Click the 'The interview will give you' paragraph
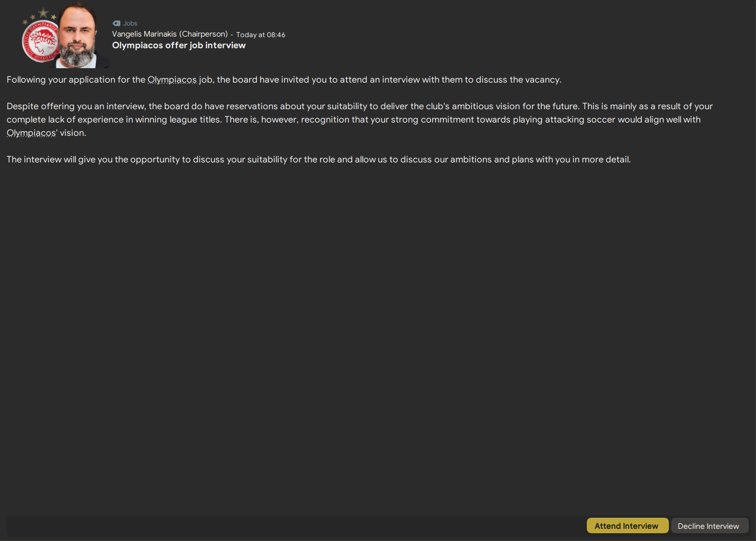Screen dimensions: 756x541 tap(318, 160)
